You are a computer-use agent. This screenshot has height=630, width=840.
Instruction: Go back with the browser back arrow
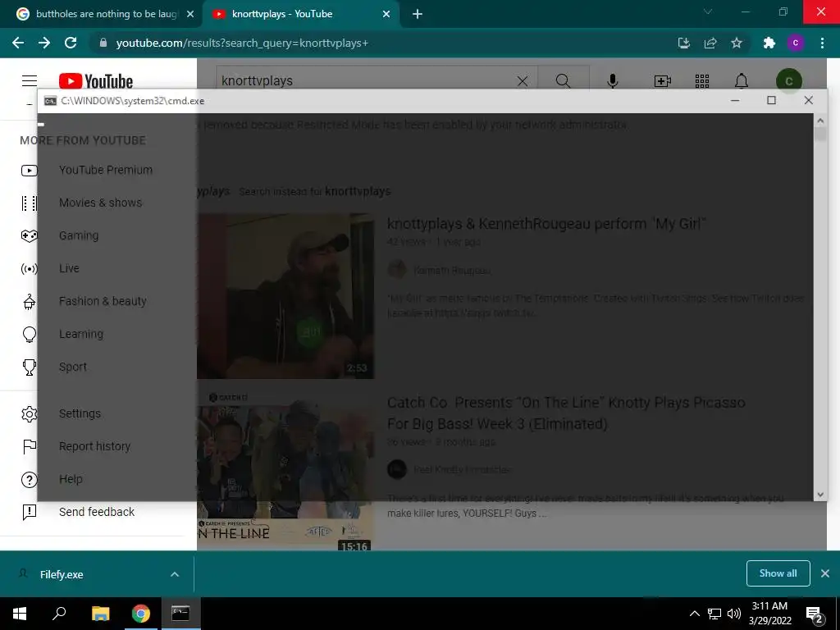tap(18, 43)
